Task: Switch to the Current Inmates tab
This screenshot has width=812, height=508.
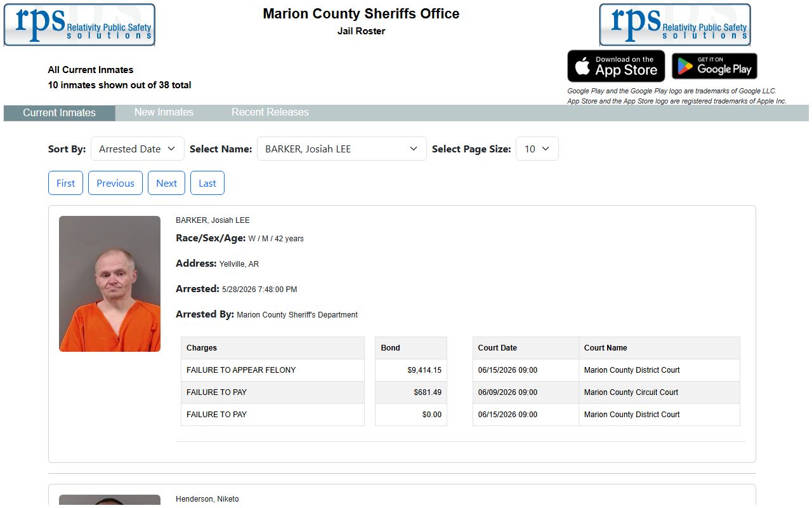Action: click(59, 112)
